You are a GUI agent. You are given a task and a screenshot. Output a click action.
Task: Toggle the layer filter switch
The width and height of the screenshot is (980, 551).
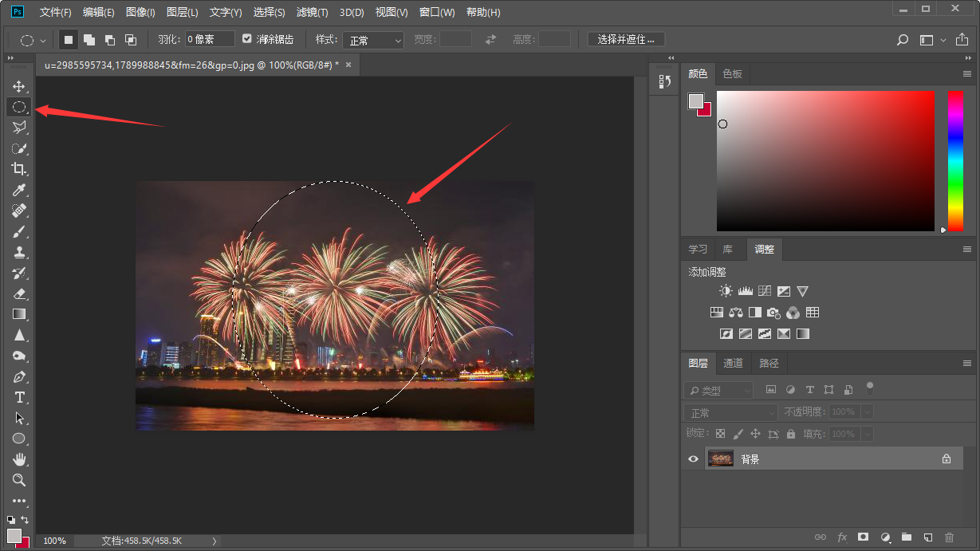coord(870,388)
